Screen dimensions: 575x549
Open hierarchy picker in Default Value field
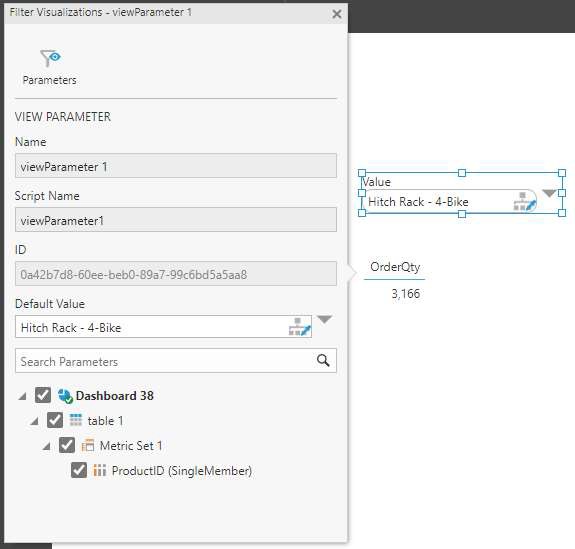point(300,327)
